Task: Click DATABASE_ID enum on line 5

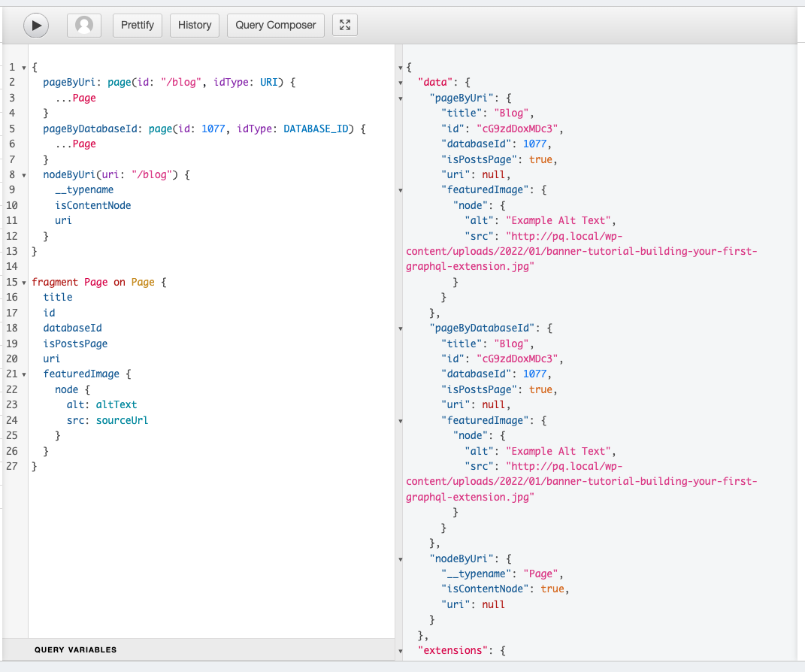Action: [x=316, y=129]
